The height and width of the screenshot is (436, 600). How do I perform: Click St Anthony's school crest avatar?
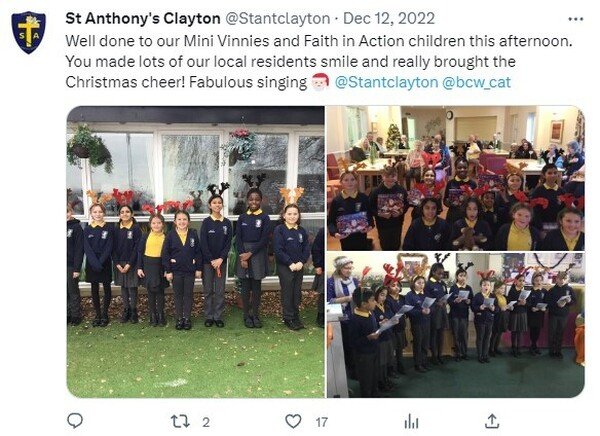pos(29,32)
